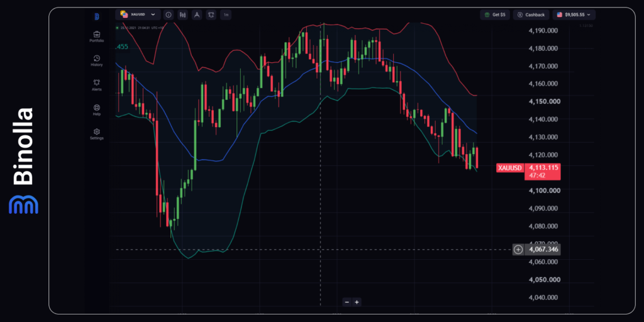This screenshot has height=322, width=644.
Task: Expand the $9,505.55 account balance dropdown
Action: [x=574, y=15]
